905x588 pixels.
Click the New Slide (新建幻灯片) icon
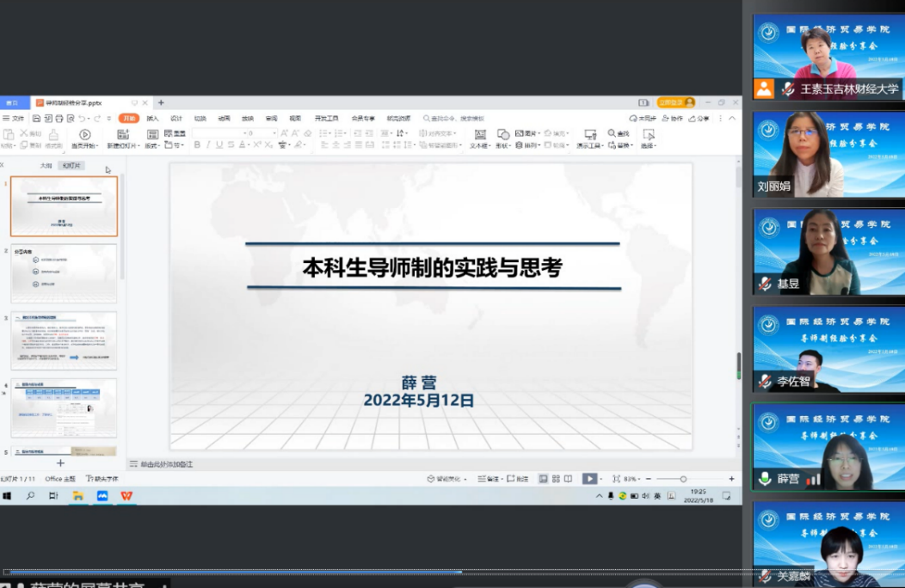pos(123,135)
